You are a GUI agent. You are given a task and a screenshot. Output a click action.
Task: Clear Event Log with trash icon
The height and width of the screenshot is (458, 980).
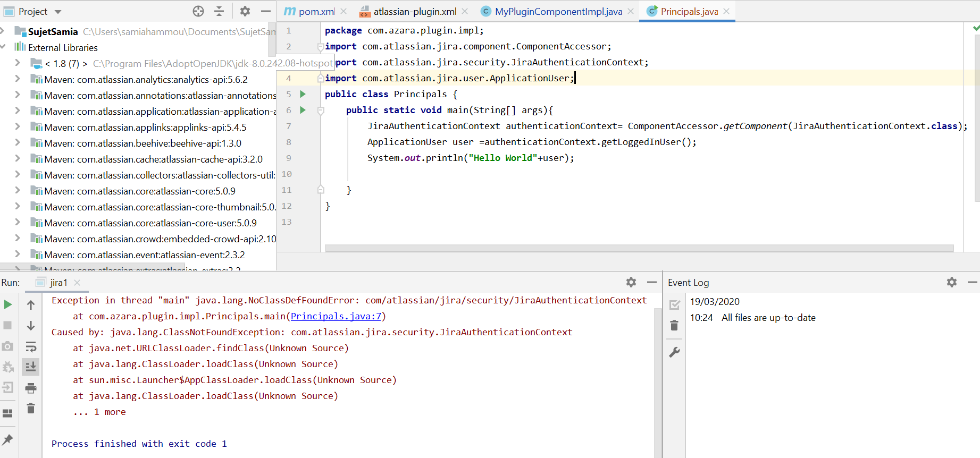coord(674,325)
